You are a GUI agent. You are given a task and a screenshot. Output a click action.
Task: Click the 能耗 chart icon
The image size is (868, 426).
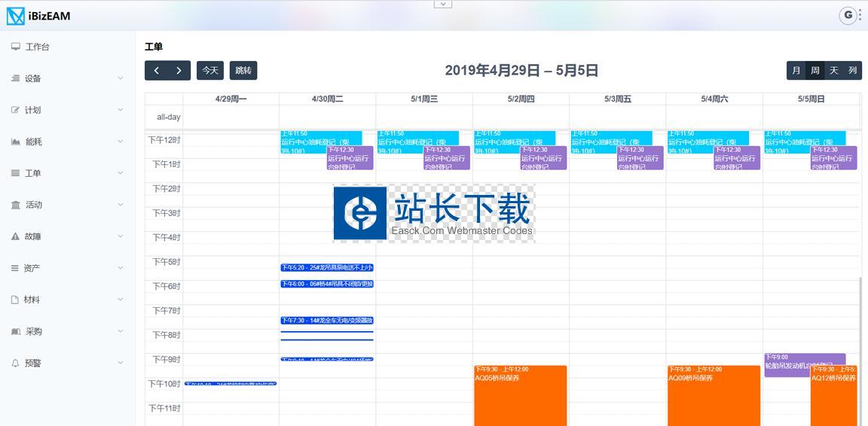click(16, 141)
